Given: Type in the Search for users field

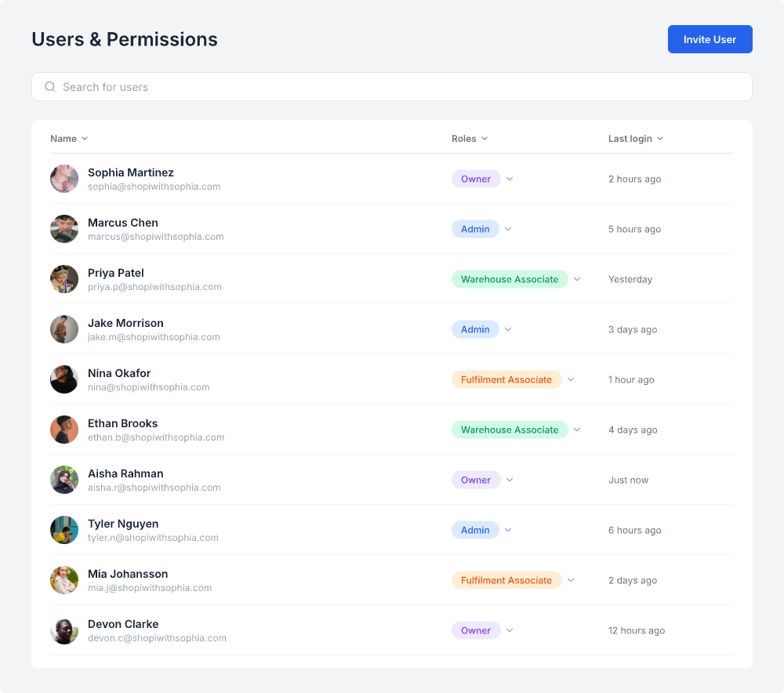Looking at the screenshot, I should (x=392, y=87).
